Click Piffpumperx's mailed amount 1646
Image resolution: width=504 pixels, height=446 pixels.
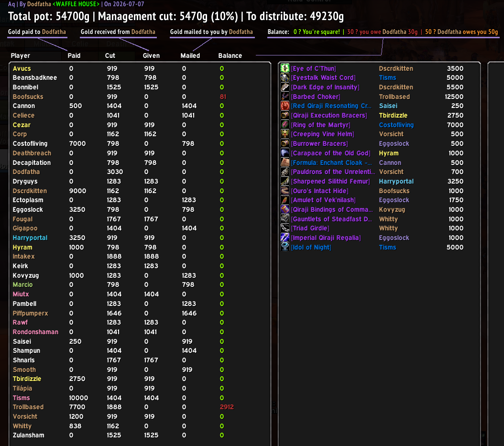(x=189, y=313)
